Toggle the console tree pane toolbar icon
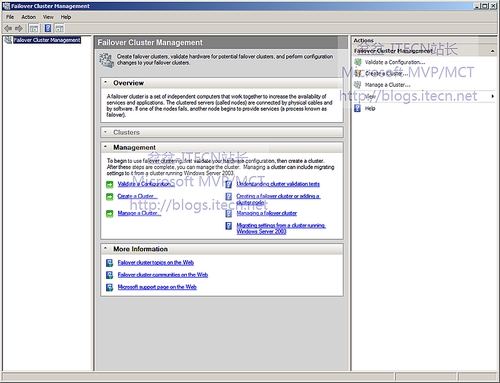Image resolution: width=500 pixels, height=383 pixels. pos(34,29)
